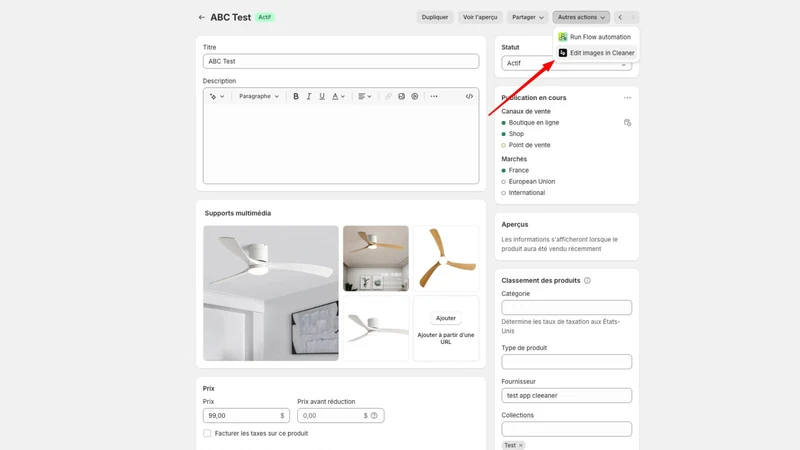The image size is (800, 450).
Task: Click the Run Flow automation icon
Action: coord(563,37)
